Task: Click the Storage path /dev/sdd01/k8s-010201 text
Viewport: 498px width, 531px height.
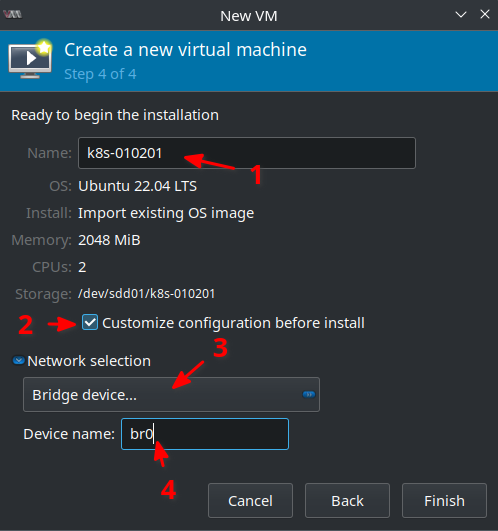Action: tap(147, 294)
